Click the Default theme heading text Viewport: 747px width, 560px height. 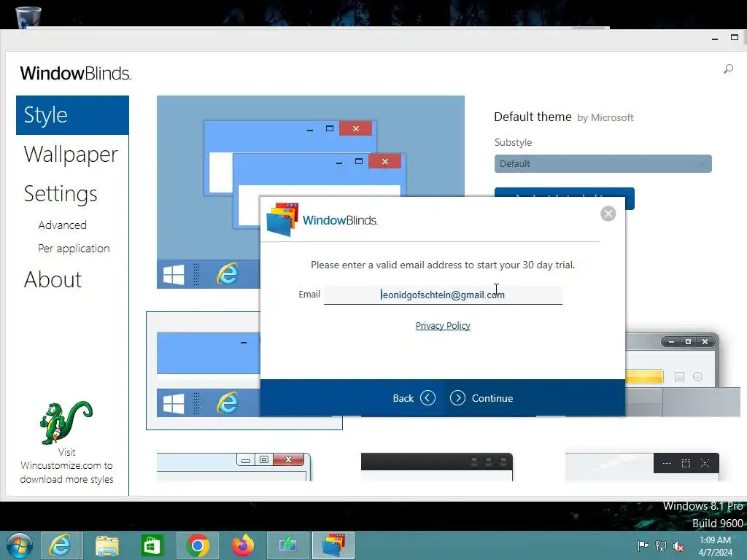[x=532, y=117]
